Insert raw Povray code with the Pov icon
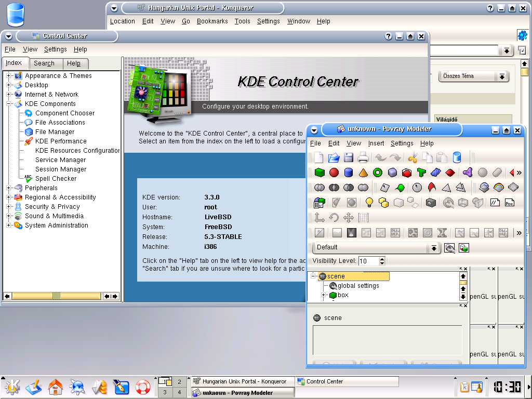Screen dimensions: 532x399 coord(509,203)
